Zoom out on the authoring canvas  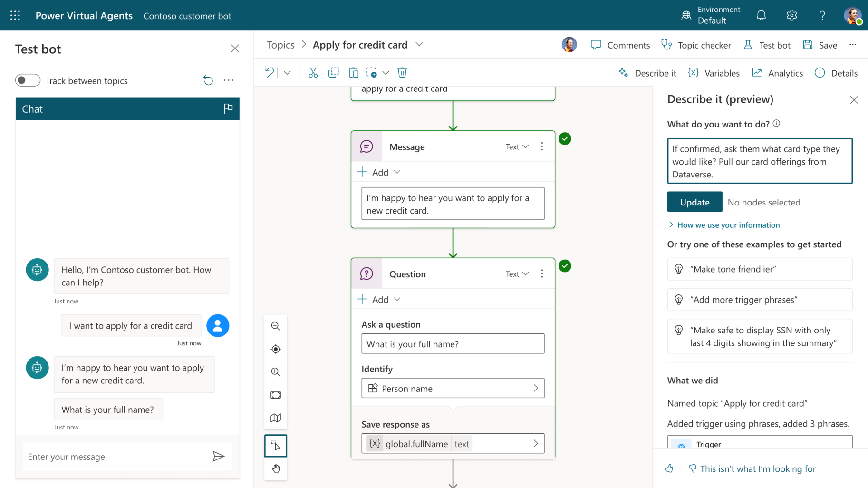(276, 326)
